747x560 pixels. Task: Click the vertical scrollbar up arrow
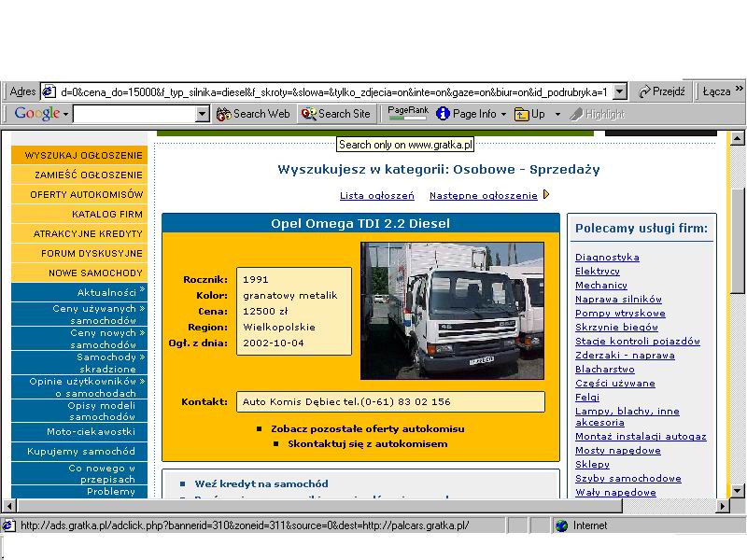[x=737, y=138]
